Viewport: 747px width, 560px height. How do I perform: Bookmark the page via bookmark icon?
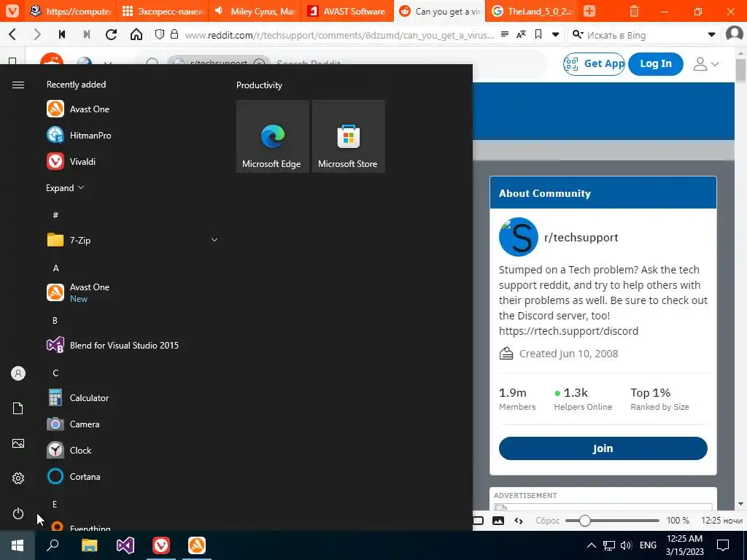538,34
